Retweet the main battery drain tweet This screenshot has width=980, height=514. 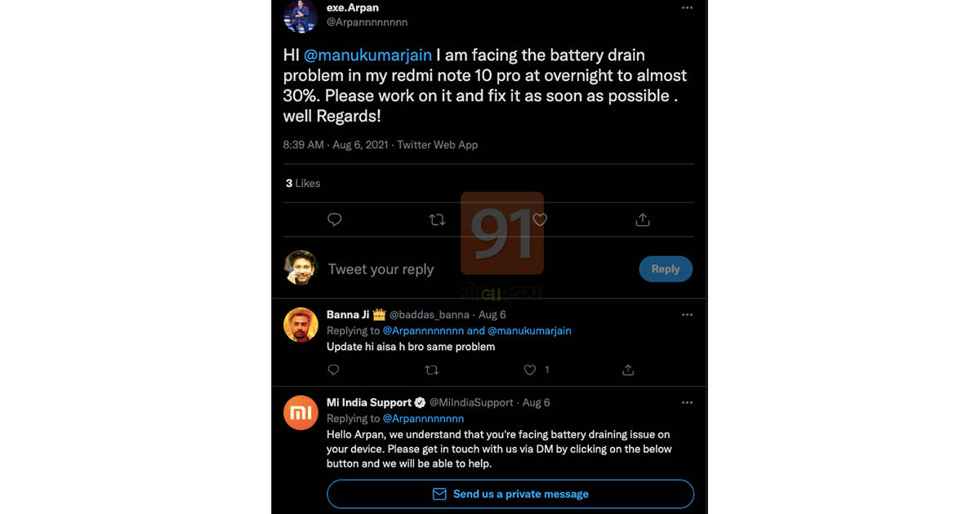coord(437,219)
